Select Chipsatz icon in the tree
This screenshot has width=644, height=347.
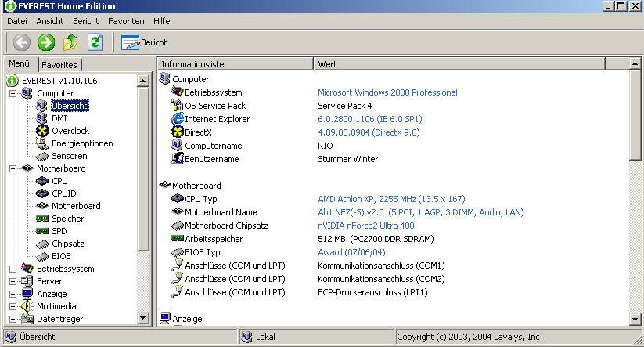[42, 244]
